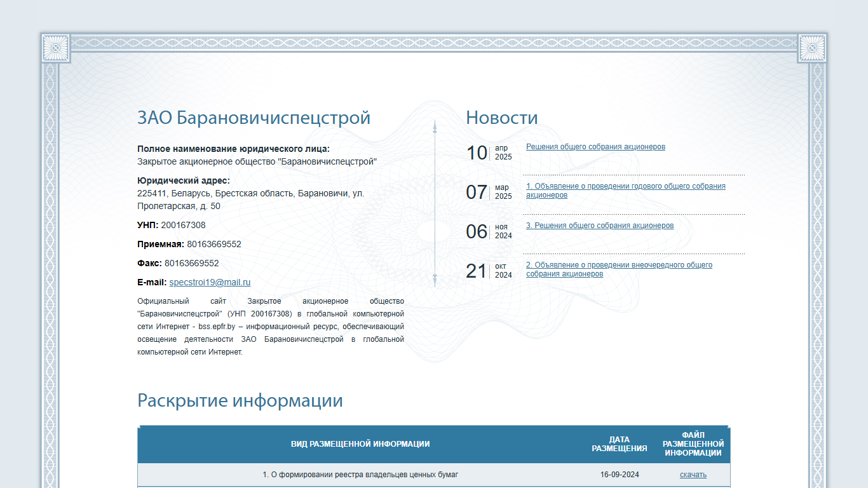The height and width of the screenshot is (488, 868).
Task: Click the Дата размещения column header
Action: tap(620, 444)
